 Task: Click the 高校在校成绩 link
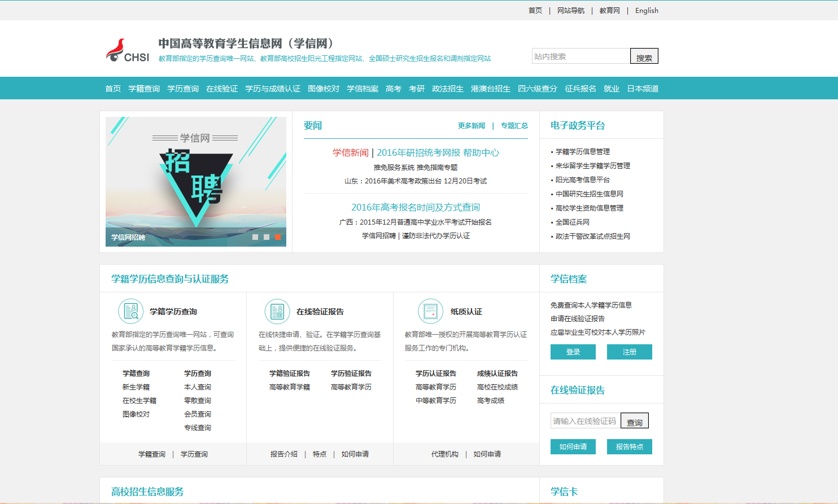click(497, 387)
